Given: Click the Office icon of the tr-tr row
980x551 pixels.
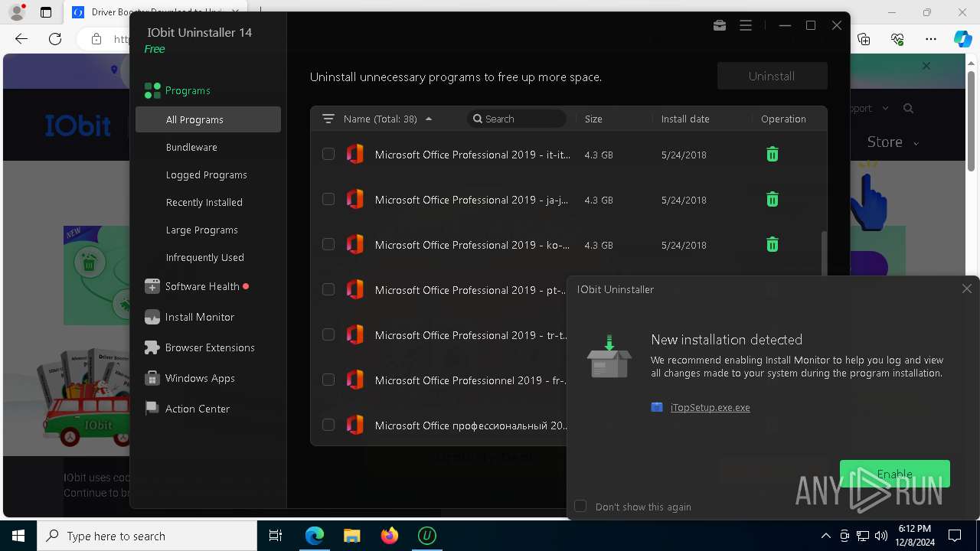Looking at the screenshot, I should click(x=354, y=334).
